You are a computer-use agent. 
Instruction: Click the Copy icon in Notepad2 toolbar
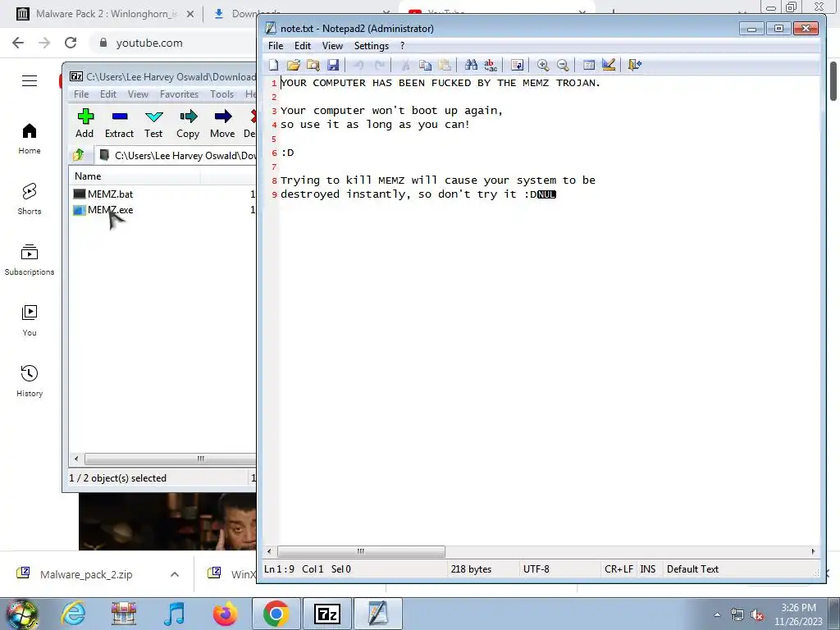426,66
